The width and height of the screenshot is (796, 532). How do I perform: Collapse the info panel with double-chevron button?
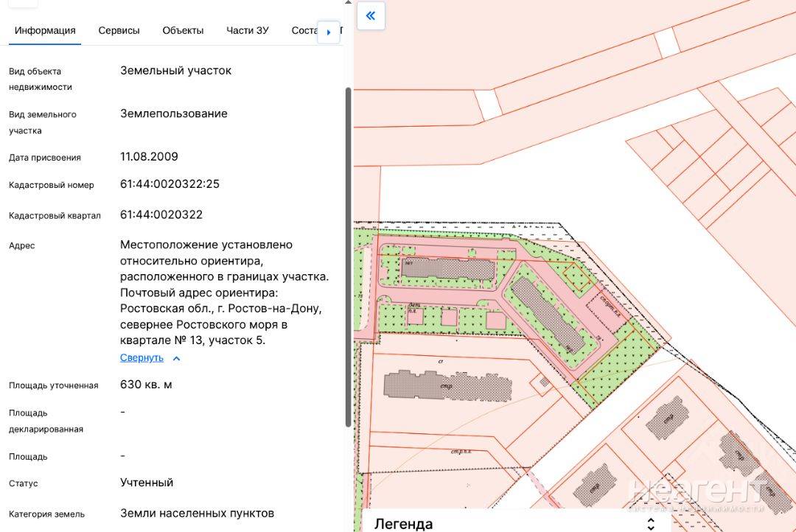point(371,15)
